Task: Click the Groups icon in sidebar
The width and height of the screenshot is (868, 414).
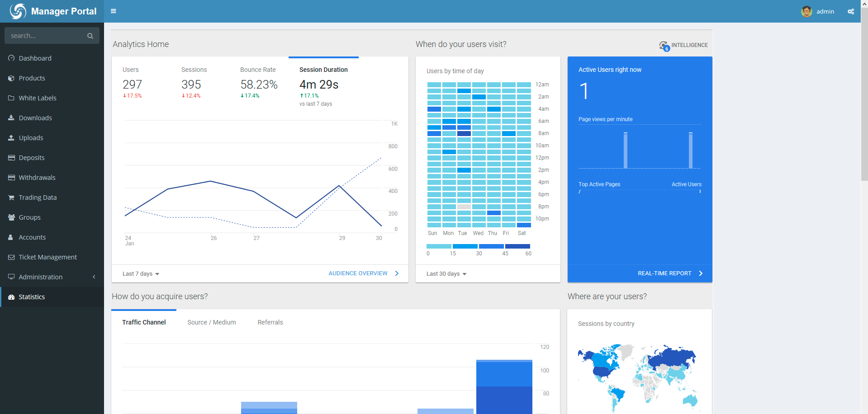Action: point(11,217)
